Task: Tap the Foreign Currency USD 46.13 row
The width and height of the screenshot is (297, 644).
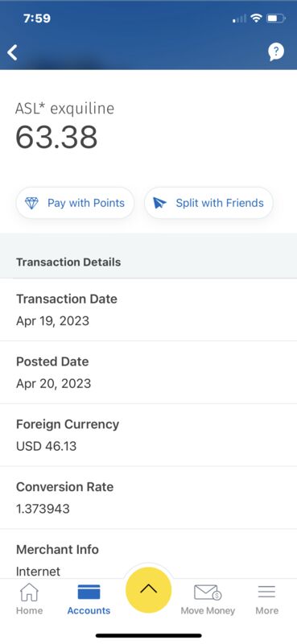Action: click(x=148, y=435)
